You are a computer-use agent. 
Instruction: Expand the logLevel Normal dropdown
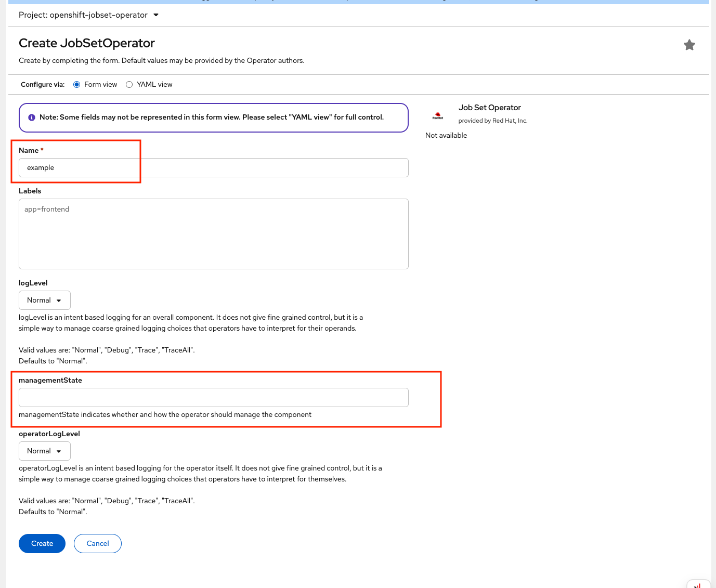pos(45,300)
